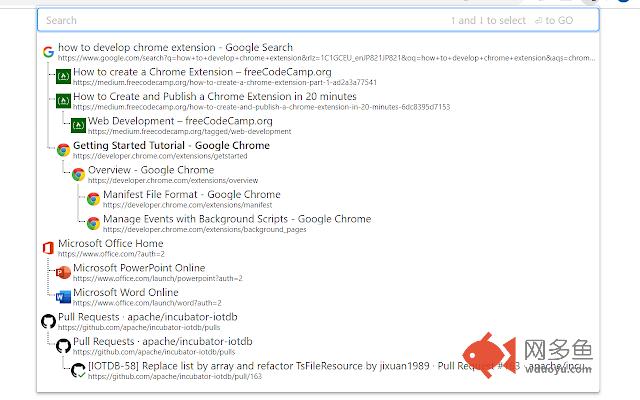Image resolution: width=640 pixels, height=400 pixels.
Task: Open 'Manifest File Format - Google Chrome'
Action: (x=192, y=194)
